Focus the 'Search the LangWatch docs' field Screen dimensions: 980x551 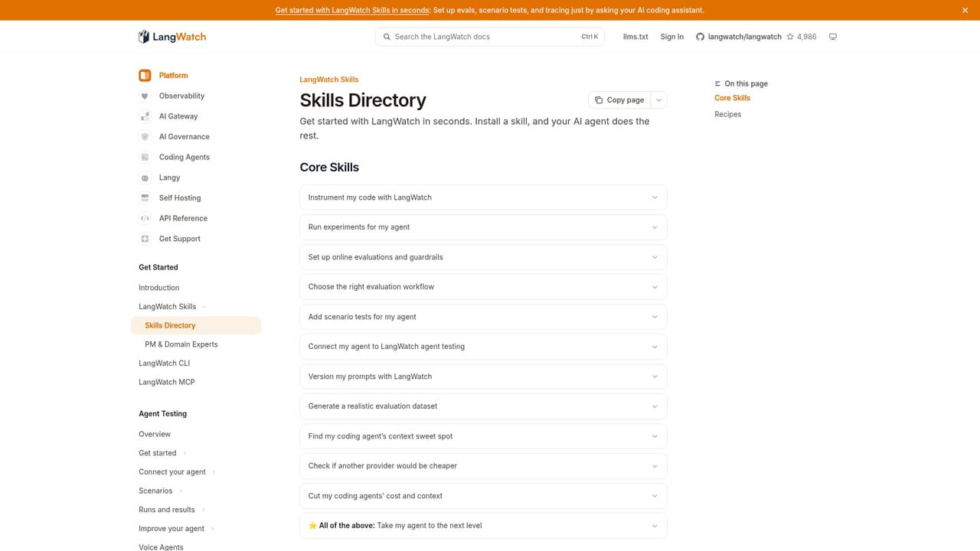click(x=490, y=37)
